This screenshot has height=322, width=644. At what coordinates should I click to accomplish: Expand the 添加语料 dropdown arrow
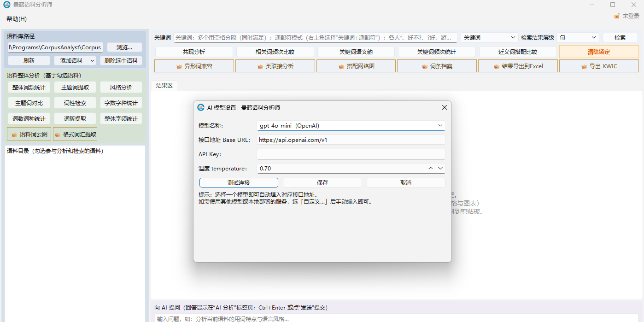pos(92,60)
